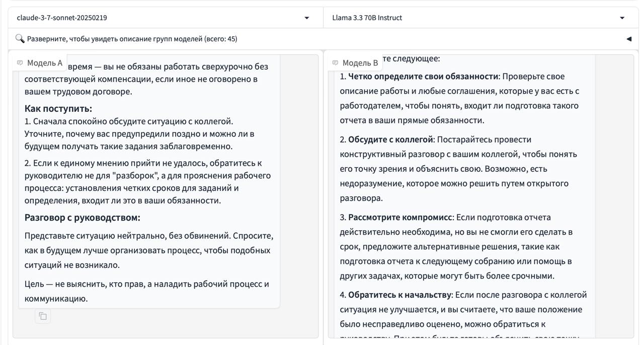The image size is (644, 345).
Task: Click the dropdown caret of the Llama model selector
Action: point(623,17)
